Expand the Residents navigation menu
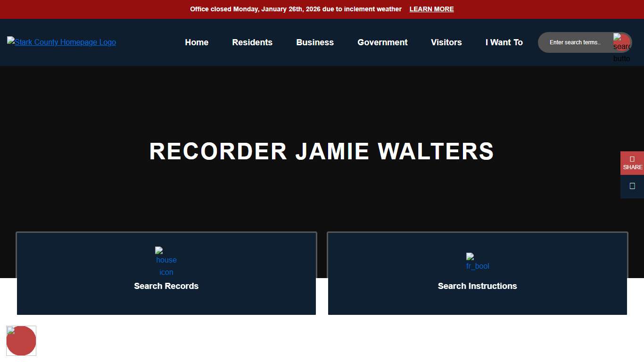This screenshot has width=644, height=362. coord(252,42)
